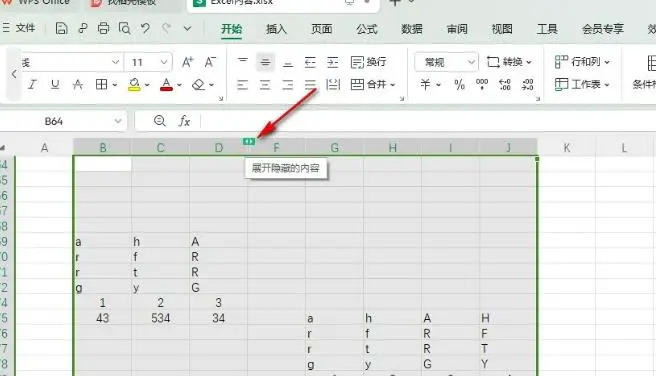Open Print Preview from quick toolbar
Viewport: 656px width, 376px height.
pyautogui.click(x=124, y=28)
